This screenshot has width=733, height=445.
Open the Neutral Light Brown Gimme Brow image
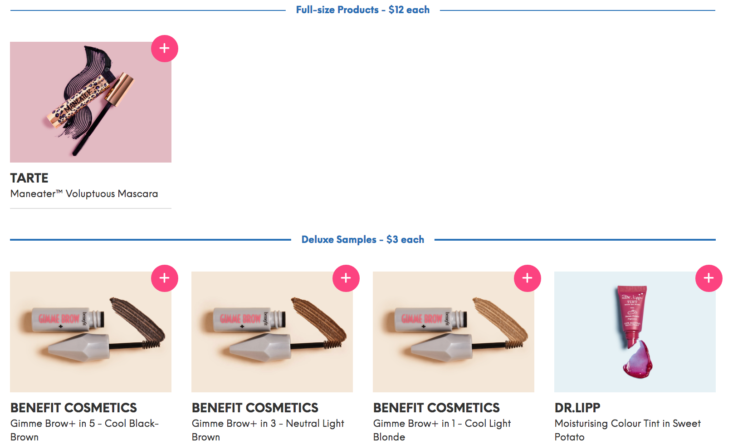click(x=272, y=332)
